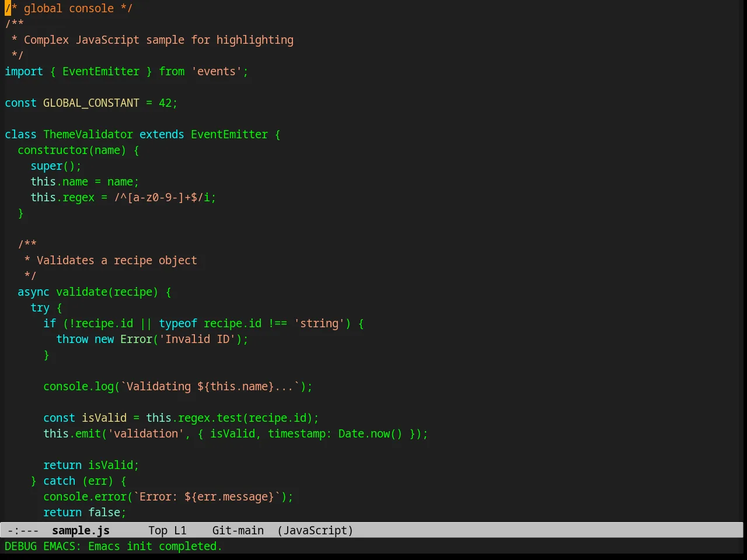Click the 'extends' keyword
The width and height of the screenshot is (747, 560).
pos(162,134)
